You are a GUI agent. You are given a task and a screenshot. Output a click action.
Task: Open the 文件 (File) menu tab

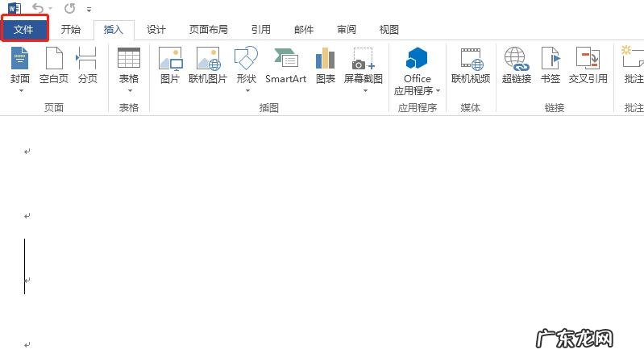(x=24, y=29)
